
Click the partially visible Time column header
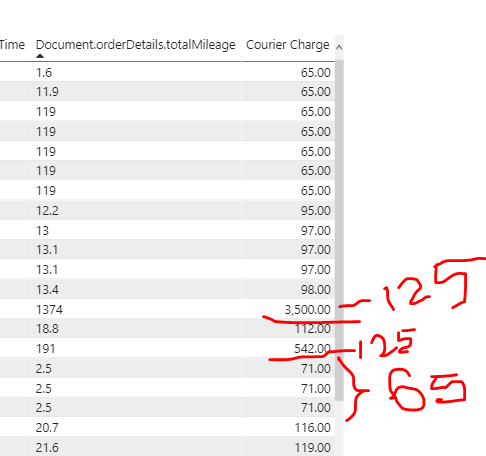click(12, 45)
